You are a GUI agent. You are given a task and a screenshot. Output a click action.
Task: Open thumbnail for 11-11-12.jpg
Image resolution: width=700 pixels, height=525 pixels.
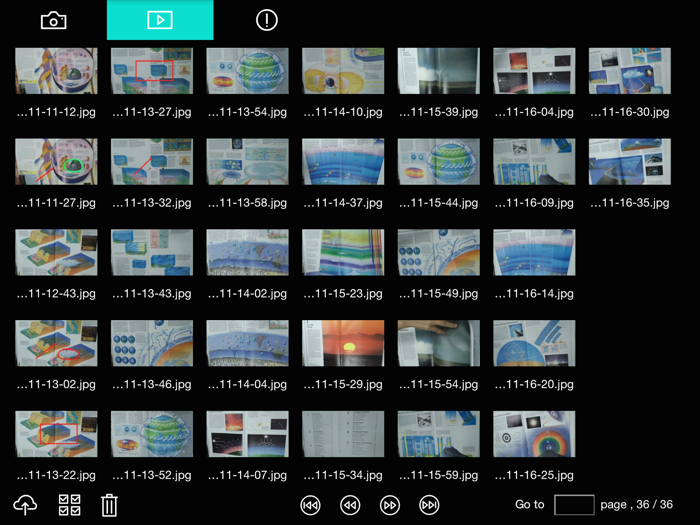(x=56, y=71)
